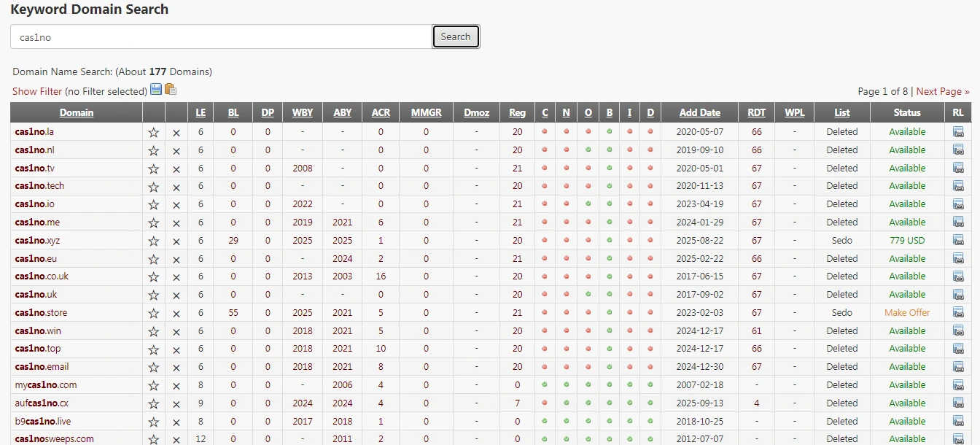This screenshot has width=980, height=445.
Task: Go to Next Page of results
Action: [x=942, y=91]
